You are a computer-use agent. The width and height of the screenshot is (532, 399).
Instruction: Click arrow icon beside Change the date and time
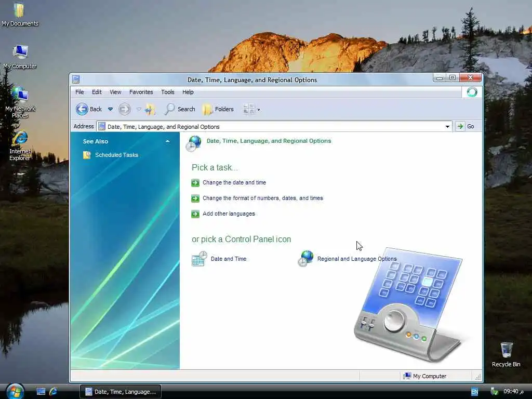tap(195, 183)
